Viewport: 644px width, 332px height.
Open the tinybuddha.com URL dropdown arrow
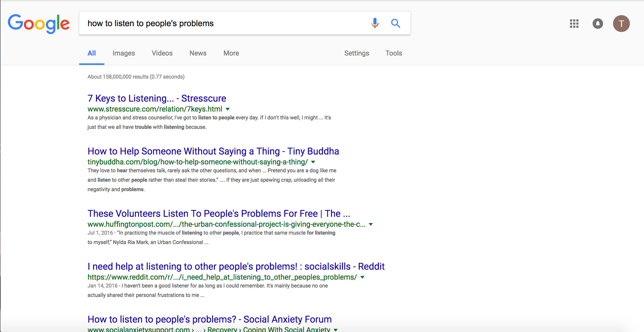click(313, 162)
